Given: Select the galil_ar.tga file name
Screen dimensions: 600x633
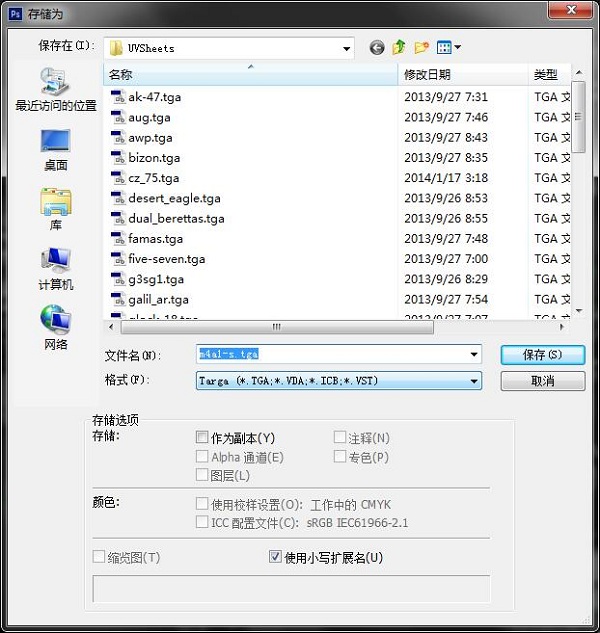Looking at the screenshot, I should pos(158,299).
